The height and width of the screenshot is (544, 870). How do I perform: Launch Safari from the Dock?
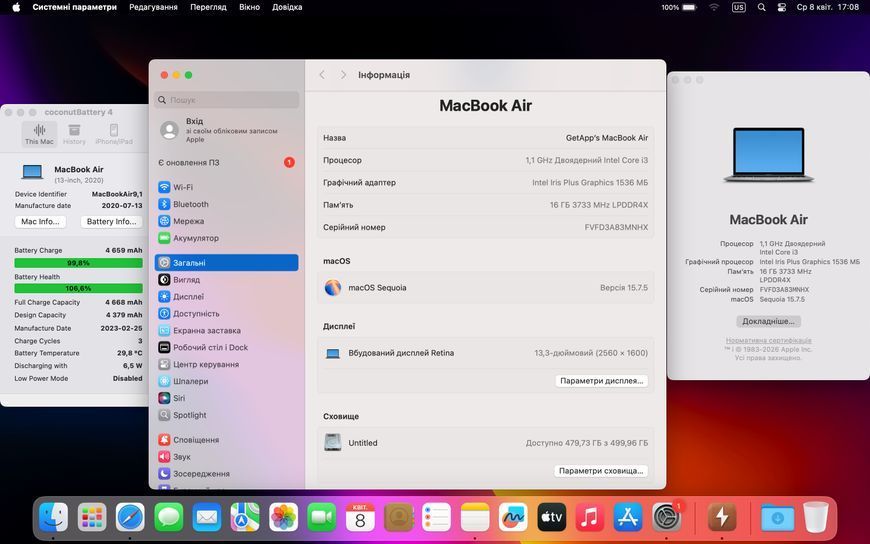[130, 517]
